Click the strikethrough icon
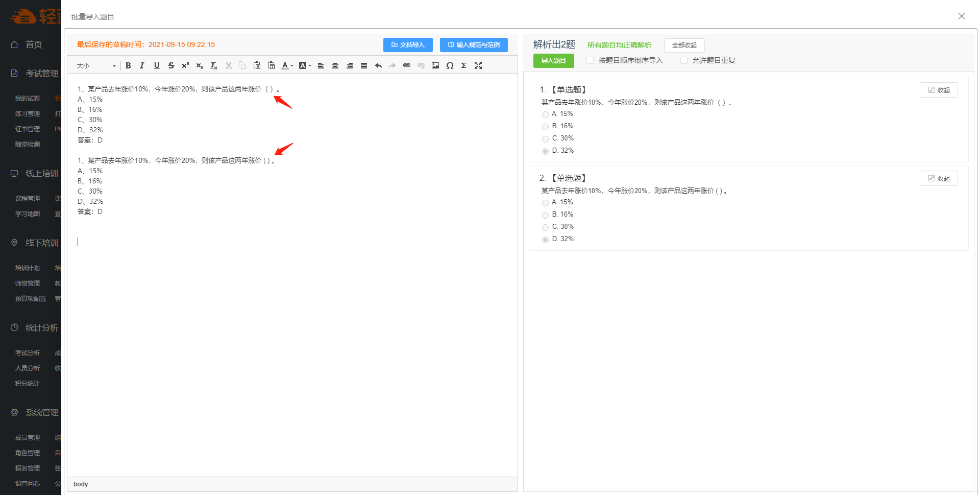 171,65
